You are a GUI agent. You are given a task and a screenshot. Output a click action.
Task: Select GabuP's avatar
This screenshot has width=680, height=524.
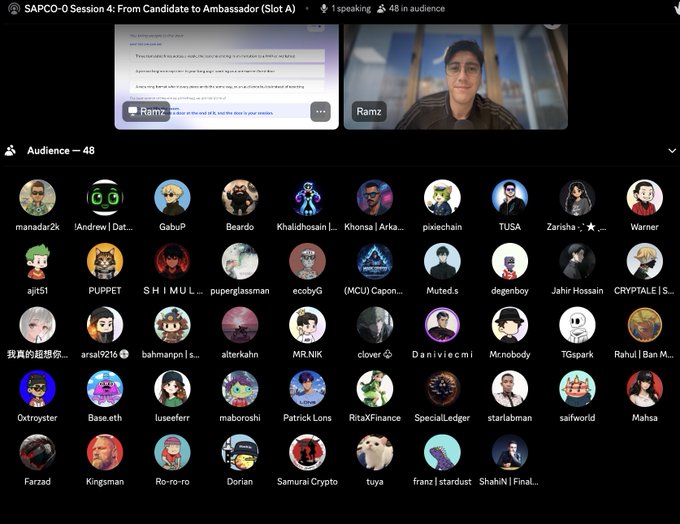pos(172,198)
